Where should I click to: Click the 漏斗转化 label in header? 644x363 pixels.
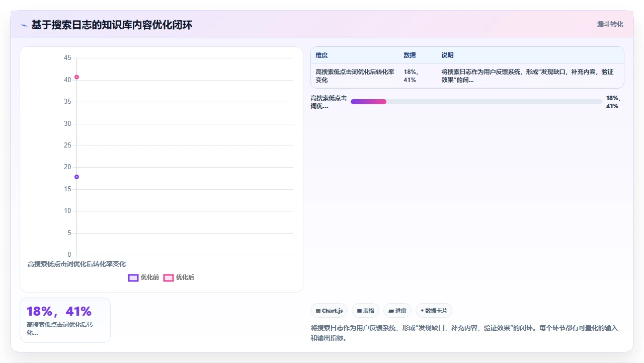tap(610, 24)
